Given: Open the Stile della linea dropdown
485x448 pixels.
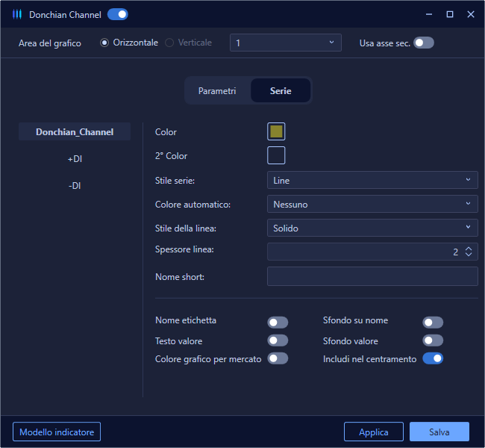Looking at the screenshot, I should coord(372,228).
